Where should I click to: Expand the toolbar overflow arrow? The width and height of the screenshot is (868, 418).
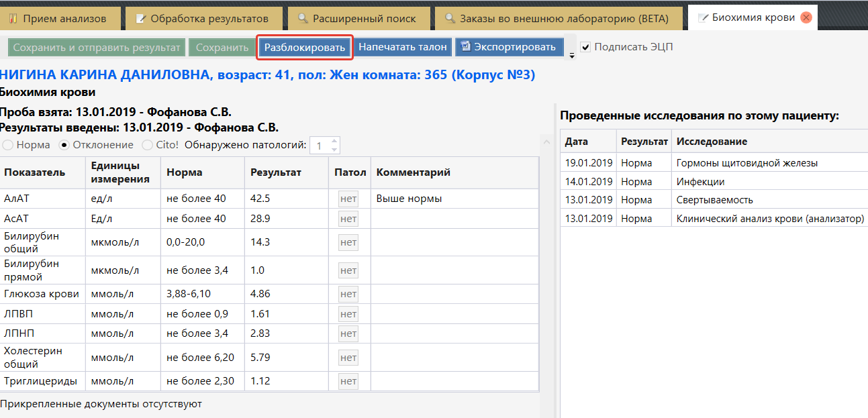572,56
